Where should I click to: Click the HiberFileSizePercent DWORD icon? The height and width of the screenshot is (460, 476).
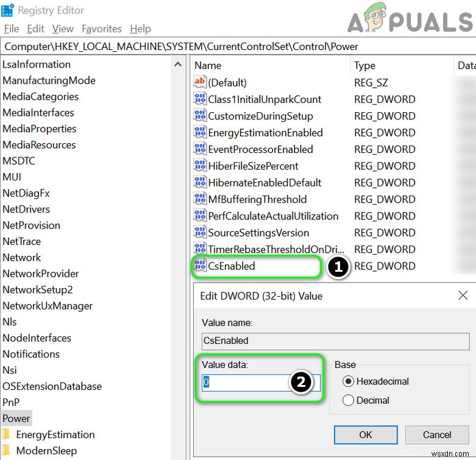coord(200,166)
